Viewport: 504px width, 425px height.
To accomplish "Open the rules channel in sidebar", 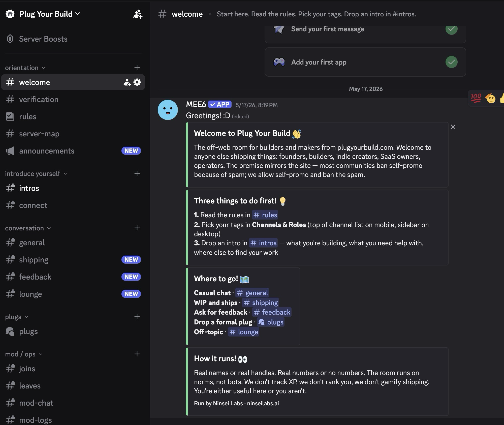I will coord(73,117).
